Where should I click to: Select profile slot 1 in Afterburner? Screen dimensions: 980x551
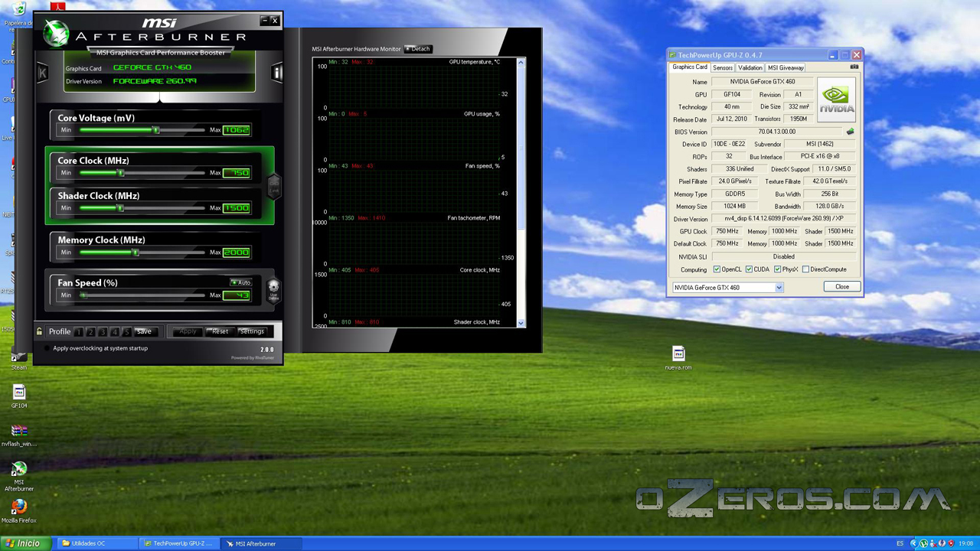coord(78,332)
